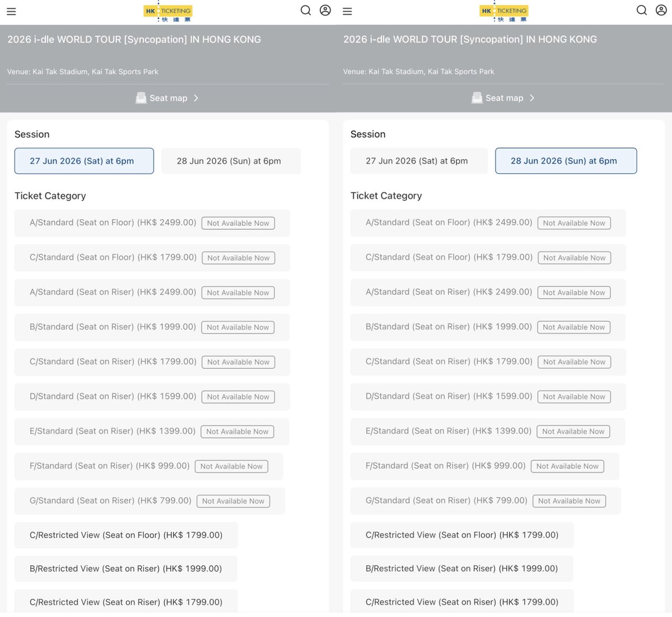
Task: Expand Seat map chevron in right panel
Action: click(532, 98)
